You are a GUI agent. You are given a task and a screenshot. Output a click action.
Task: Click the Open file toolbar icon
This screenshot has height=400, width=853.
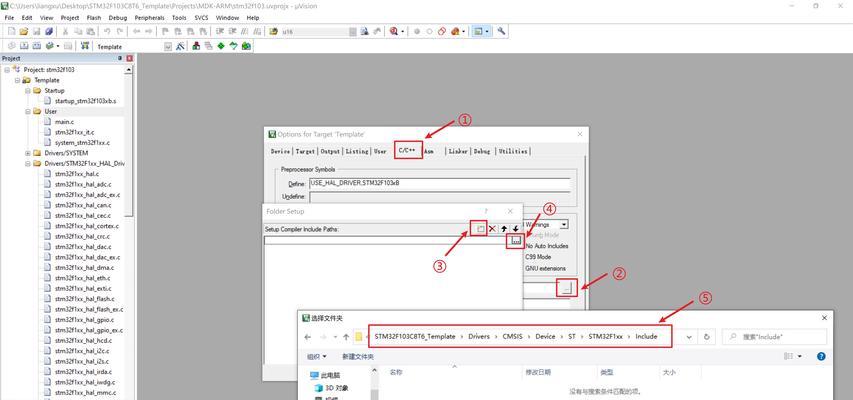(23, 31)
